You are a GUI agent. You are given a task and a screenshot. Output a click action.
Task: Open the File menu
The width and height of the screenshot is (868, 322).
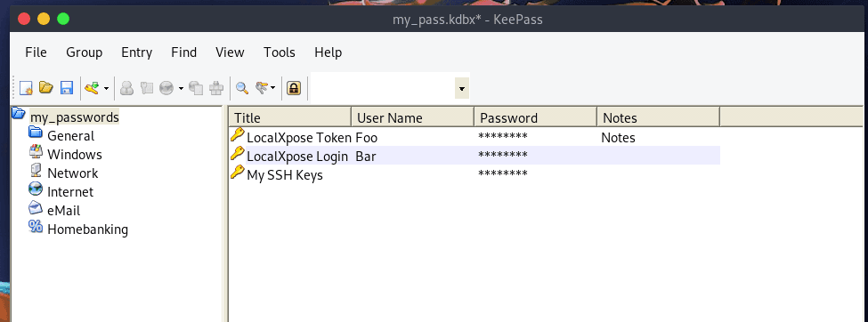tap(36, 52)
